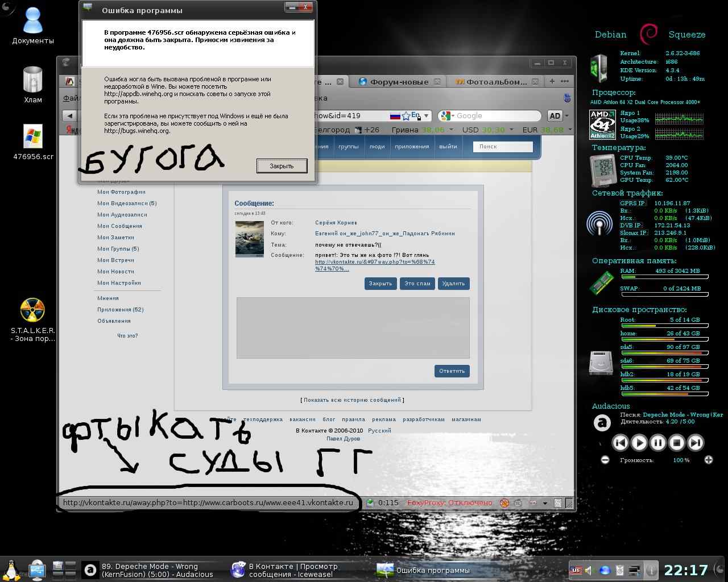Click the message Закрыть button
Screen dimensions: 728x582
(x=380, y=284)
